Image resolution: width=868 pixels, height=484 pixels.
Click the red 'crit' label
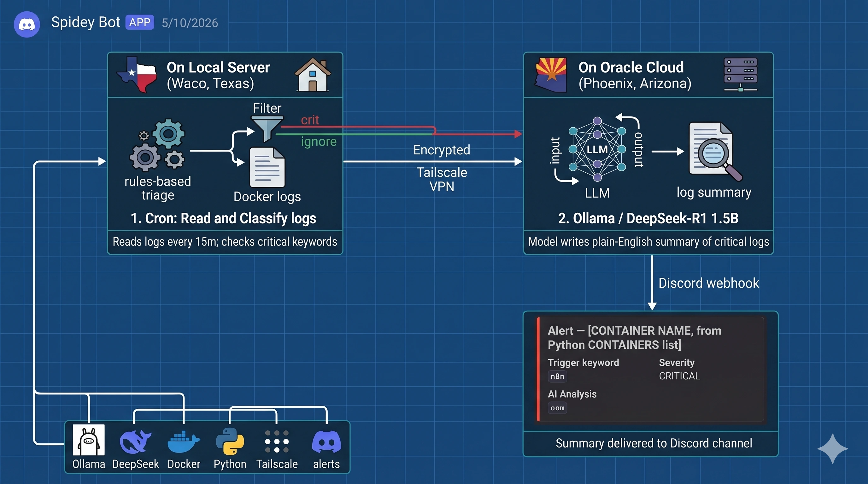pos(310,120)
